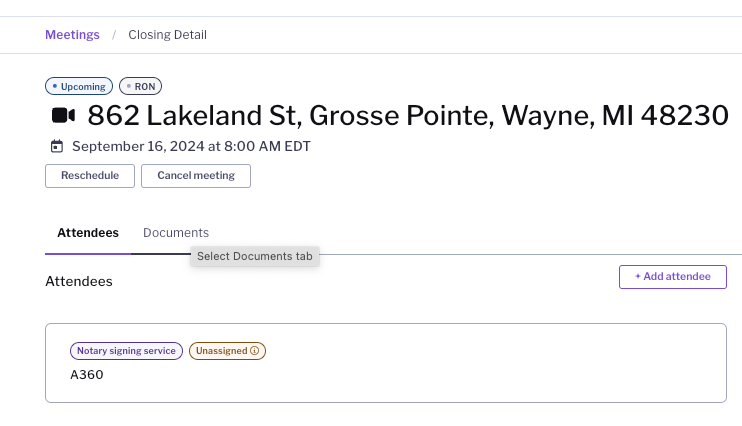Image resolution: width=742 pixels, height=426 pixels.
Task: Click the calendar icon before the meeting date
Action: pyautogui.click(x=56, y=146)
